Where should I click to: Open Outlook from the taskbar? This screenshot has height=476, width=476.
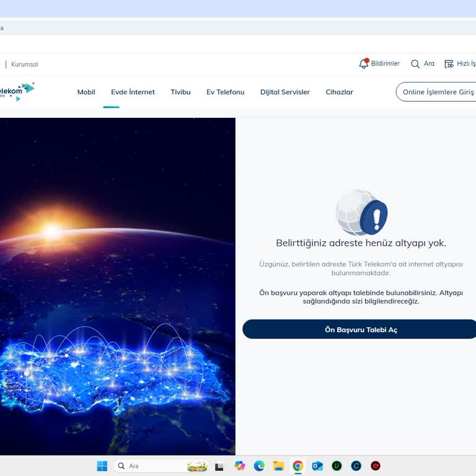coord(317,465)
